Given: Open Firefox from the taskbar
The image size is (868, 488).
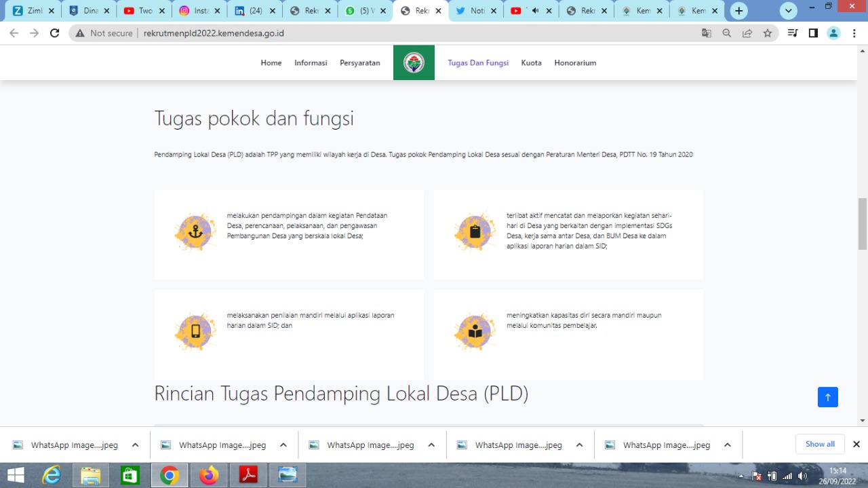Looking at the screenshot, I should click(x=209, y=476).
